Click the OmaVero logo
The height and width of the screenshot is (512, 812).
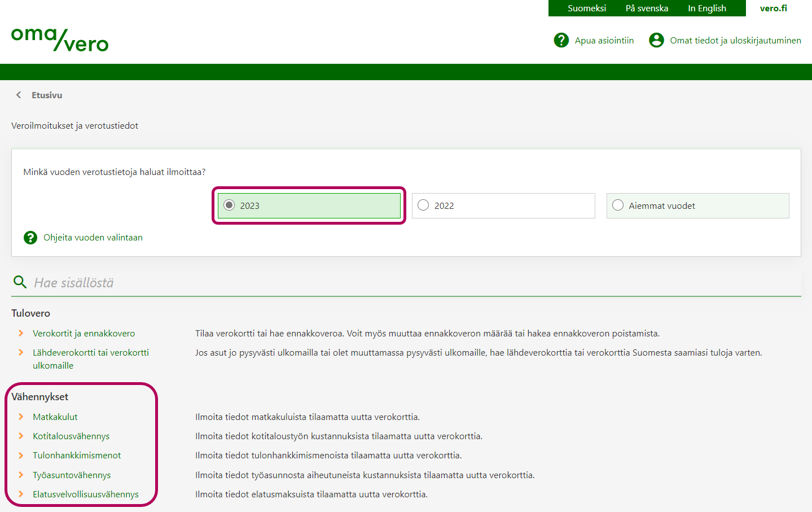[x=60, y=40]
